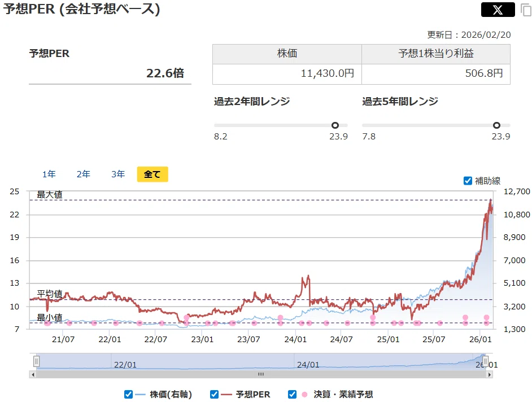Click the 決算・業績予想 legend label

343,394
